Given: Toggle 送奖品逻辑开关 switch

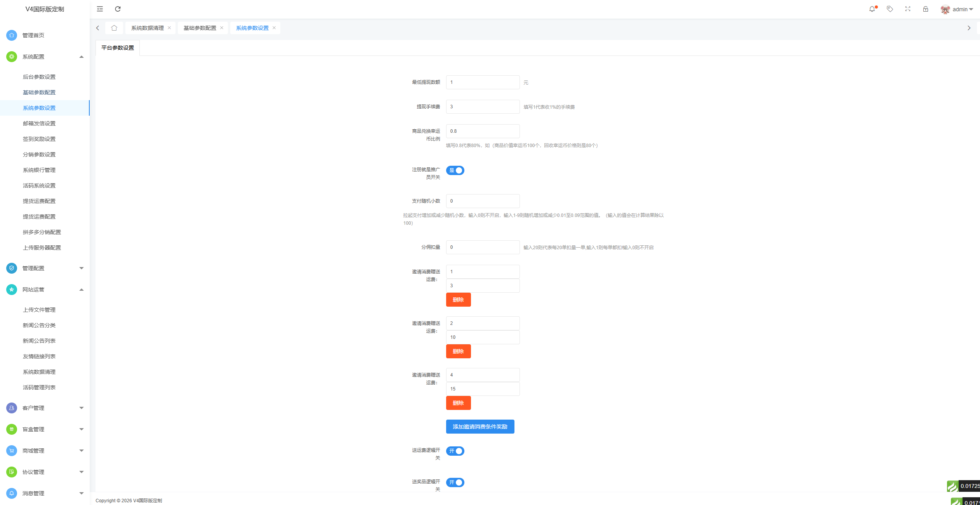Looking at the screenshot, I should (x=455, y=482).
